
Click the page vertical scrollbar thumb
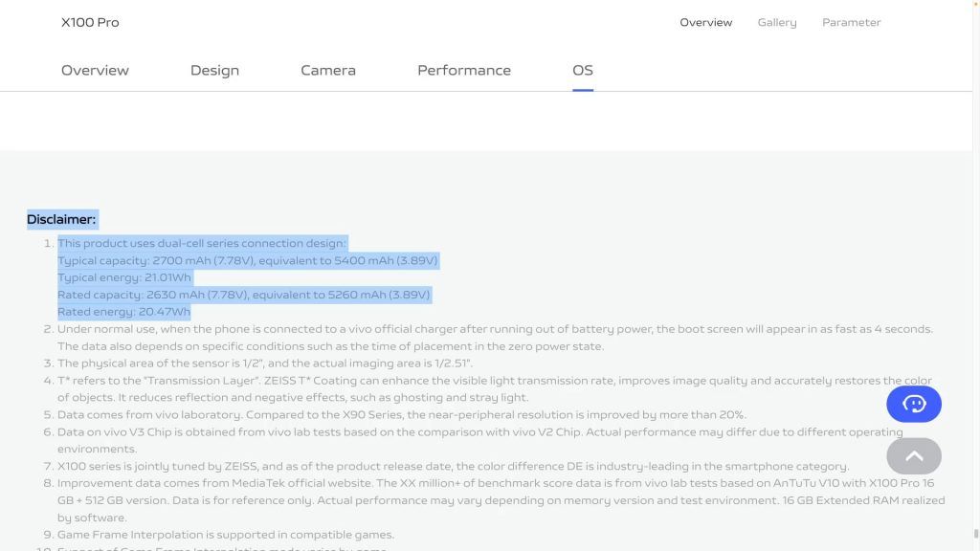(976, 534)
